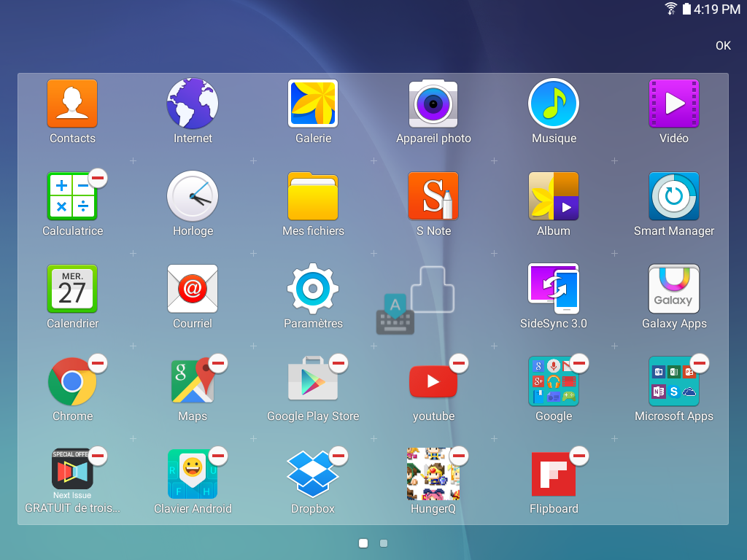Launch the S Note app
Screen dimensions: 747x560
pyautogui.click(x=433, y=196)
